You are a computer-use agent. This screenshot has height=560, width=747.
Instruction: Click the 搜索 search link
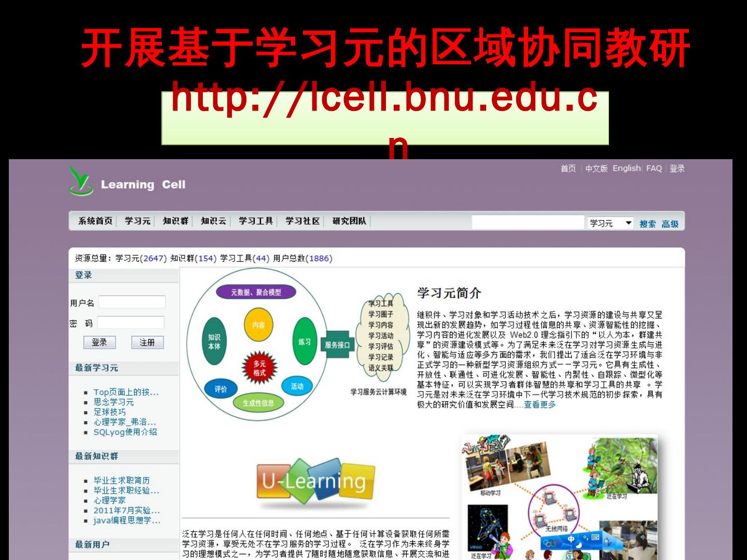647,224
